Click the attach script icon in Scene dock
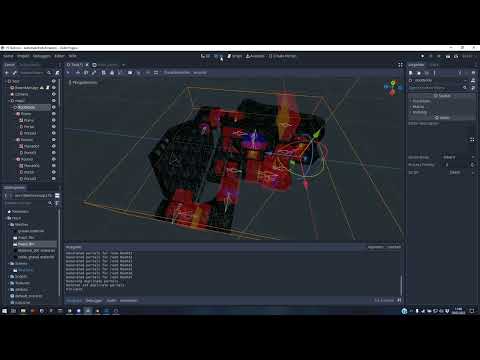The height and width of the screenshot is (360, 480). pyautogui.click(x=57, y=73)
